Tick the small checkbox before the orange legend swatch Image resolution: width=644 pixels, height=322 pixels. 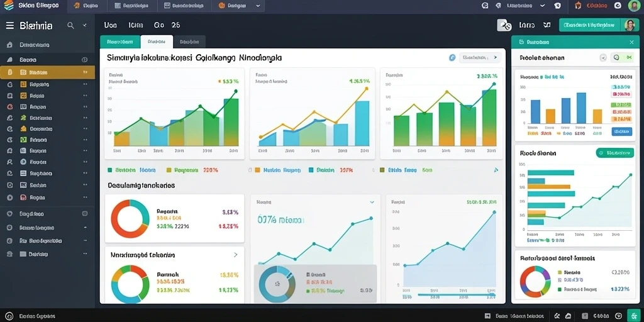(x=250, y=170)
